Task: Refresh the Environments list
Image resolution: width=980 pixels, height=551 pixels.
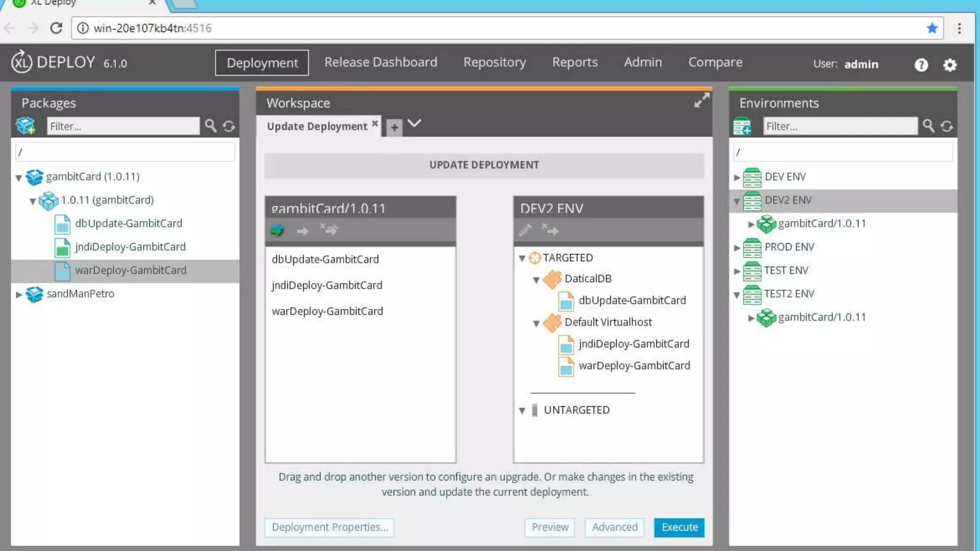Action: coord(947,126)
